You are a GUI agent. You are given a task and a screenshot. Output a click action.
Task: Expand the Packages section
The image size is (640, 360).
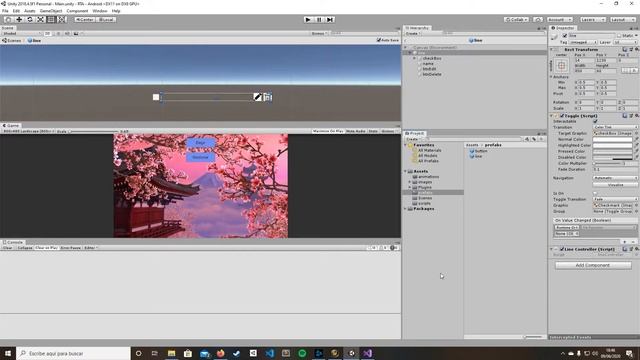click(405, 209)
